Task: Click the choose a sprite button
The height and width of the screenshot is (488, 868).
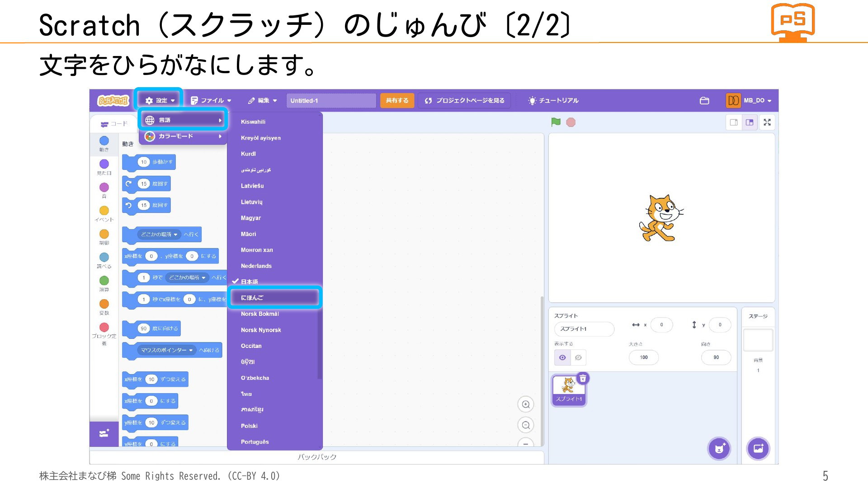Action: [719, 448]
